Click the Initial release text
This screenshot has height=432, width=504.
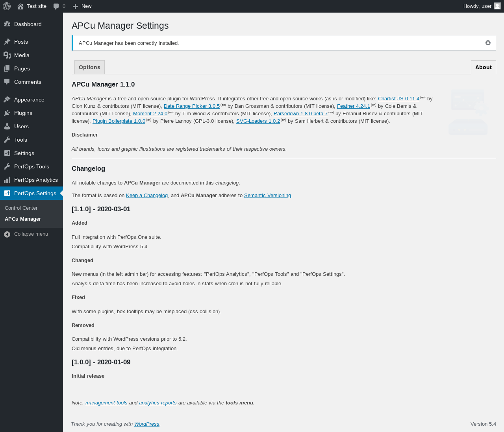pos(88,376)
